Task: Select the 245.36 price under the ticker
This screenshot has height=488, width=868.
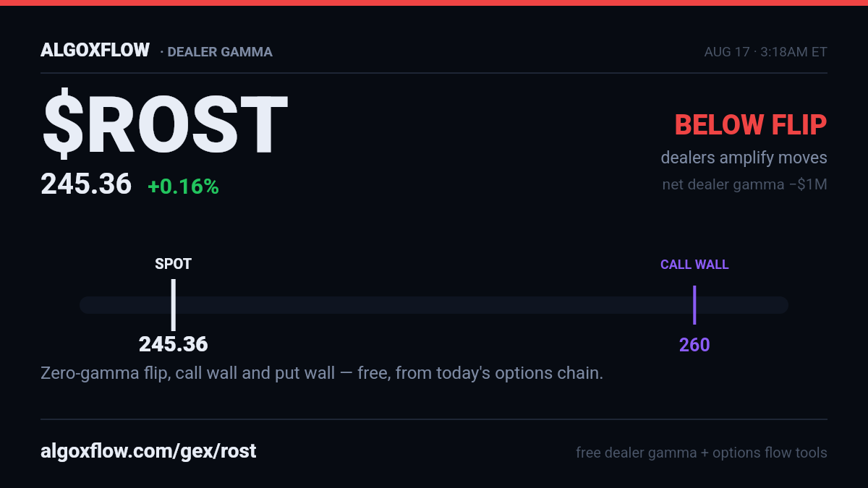Action: coord(86,184)
